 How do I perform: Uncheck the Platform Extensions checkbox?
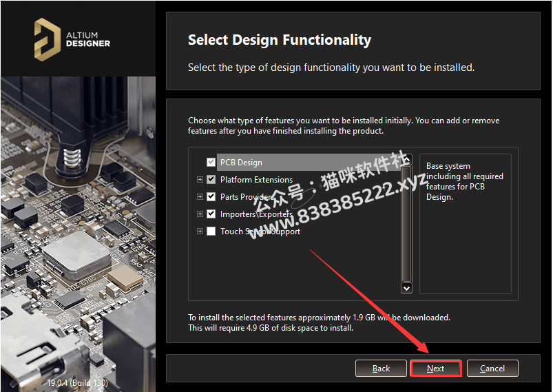coord(211,180)
